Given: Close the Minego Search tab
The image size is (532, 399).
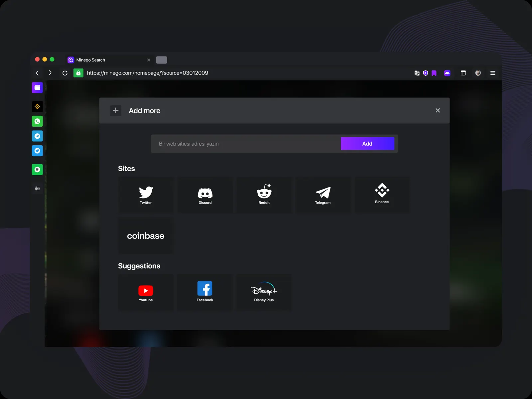Looking at the screenshot, I should pos(149,60).
